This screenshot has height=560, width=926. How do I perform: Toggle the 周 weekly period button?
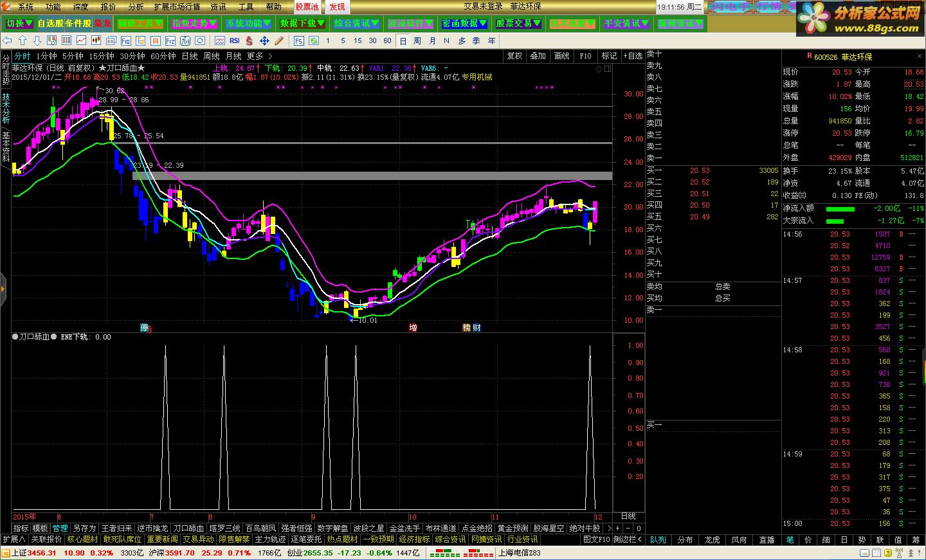(417, 41)
